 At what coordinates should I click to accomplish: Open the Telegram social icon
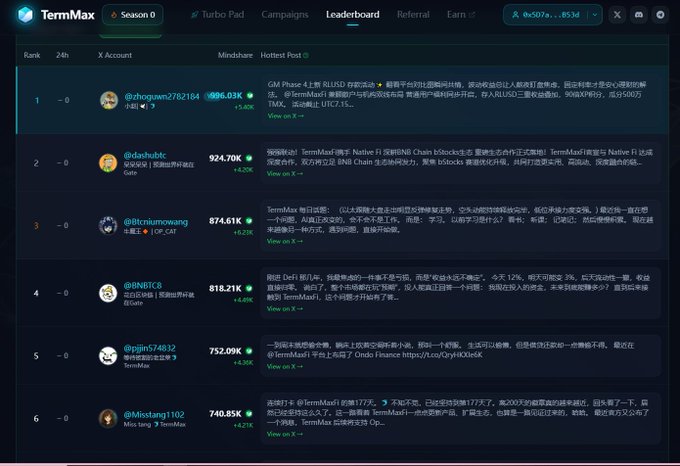click(x=660, y=15)
